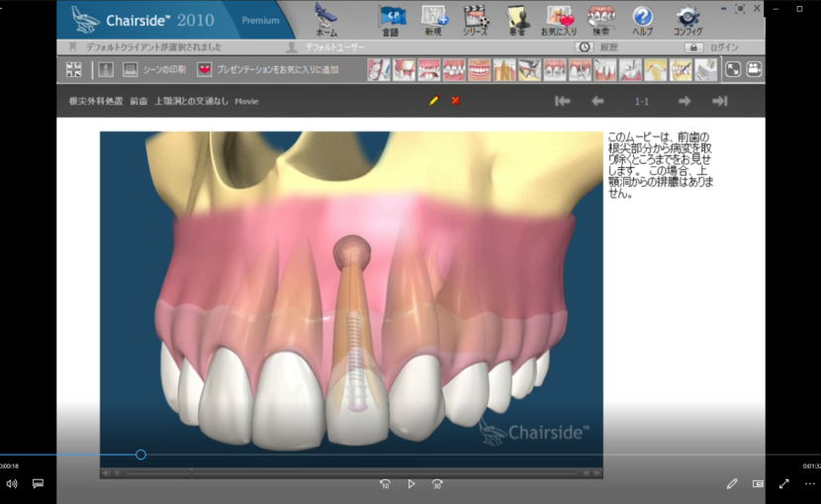Open the dental equipment machine thumbnail
The width and height of the screenshot is (821, 504).
pos(705,69)
